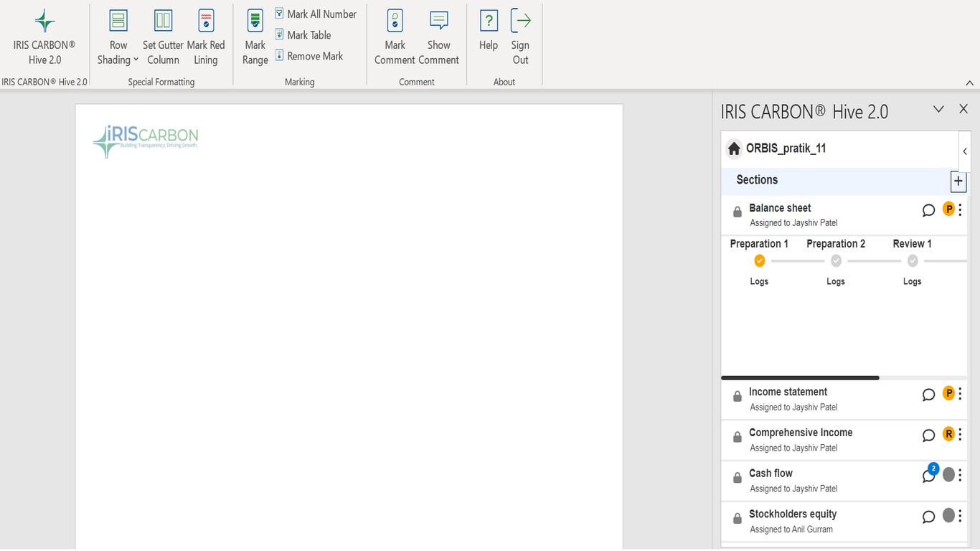The width and height of the screenshot is (980, 551).
Task: Collapse the side panel arrow
Action: coord(965,151)
